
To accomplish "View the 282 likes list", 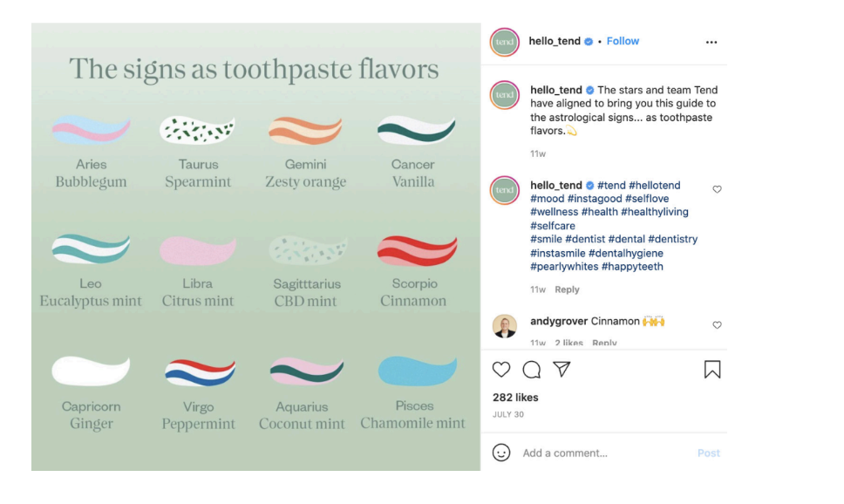I will 515,398.
